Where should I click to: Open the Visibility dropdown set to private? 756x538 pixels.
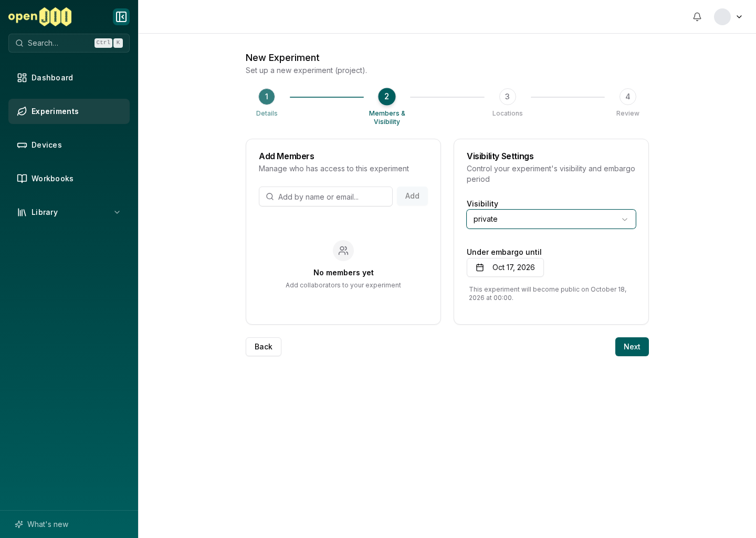coord(551,219)
